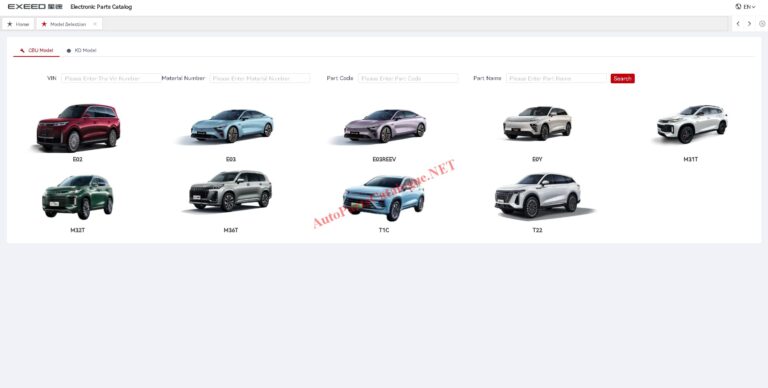Click the globe language icon
This screenshot has width=768, height=388.
pos(738,7)
